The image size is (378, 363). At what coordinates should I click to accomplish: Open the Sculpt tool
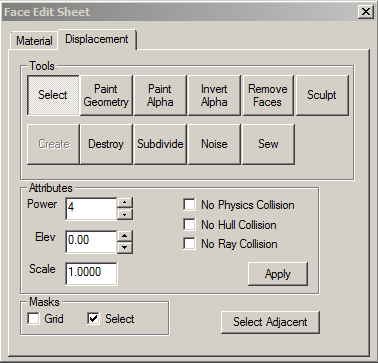click(322, 95)
